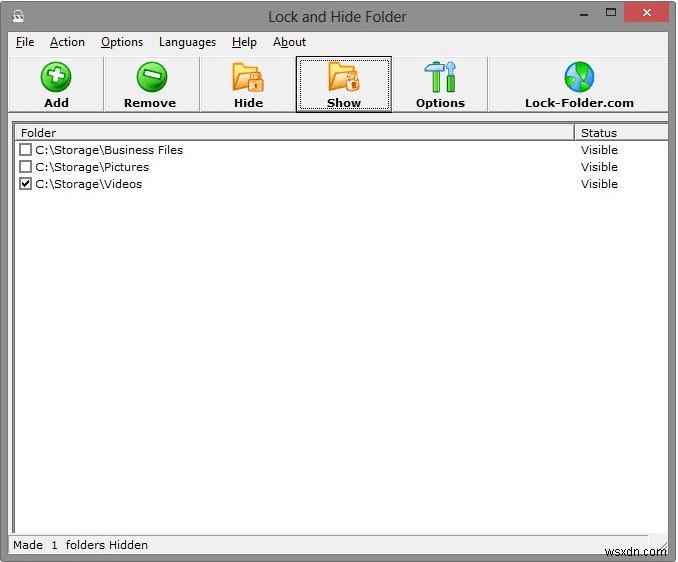Click the app icon in title bar
This screenshot has height=562, width=678.
pyautogui.click(x=18, y=17)
